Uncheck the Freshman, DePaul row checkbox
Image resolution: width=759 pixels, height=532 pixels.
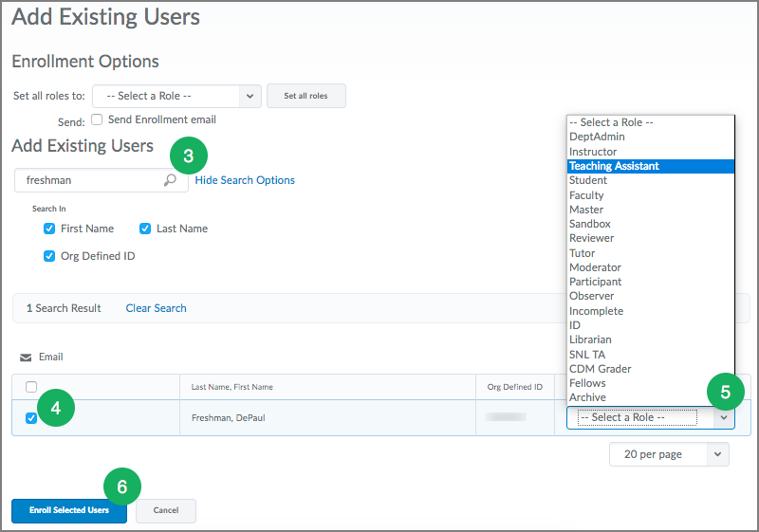coord(31,418)
